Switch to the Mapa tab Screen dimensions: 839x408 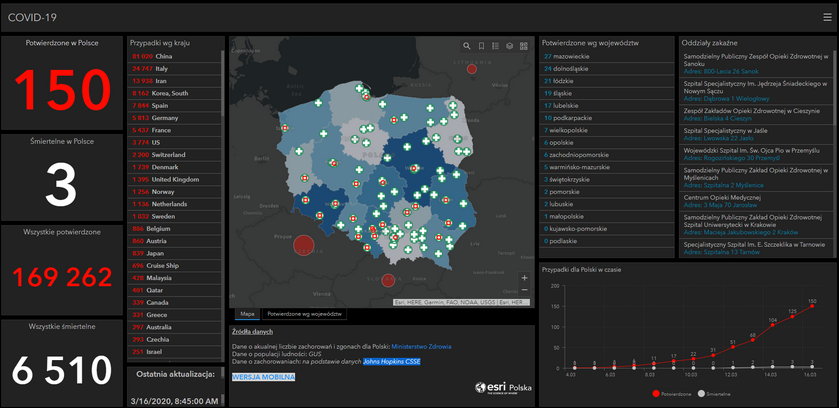pyautogui.click(x=246, y=313)
